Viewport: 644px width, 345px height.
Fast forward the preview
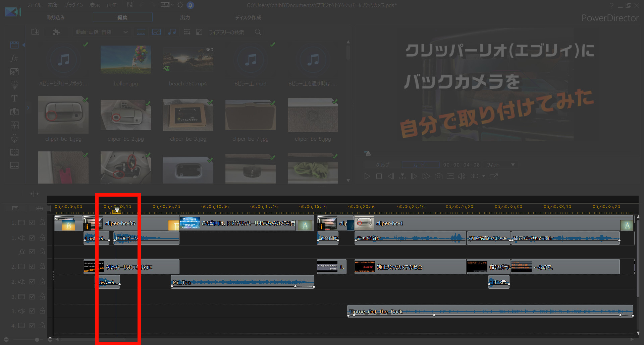click(426, 176)
